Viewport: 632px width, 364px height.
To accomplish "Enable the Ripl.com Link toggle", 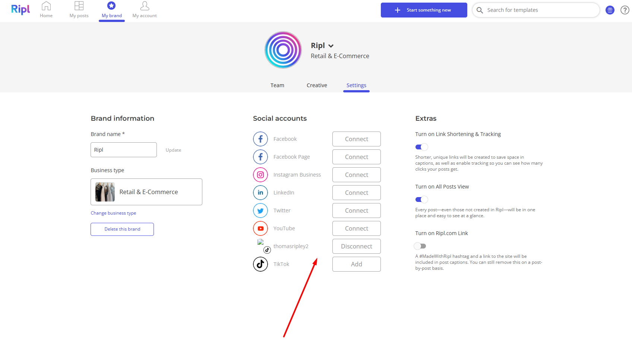I will pos(420,246).
